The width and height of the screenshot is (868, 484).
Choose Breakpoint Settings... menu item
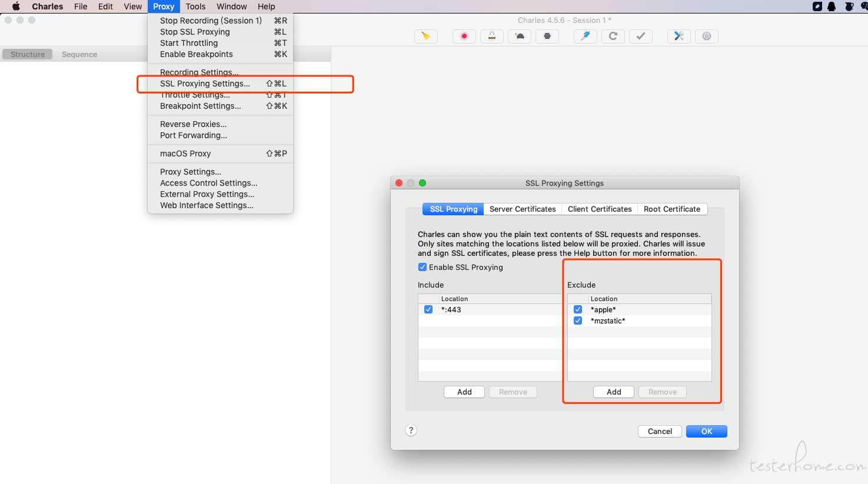coord(220,106)
